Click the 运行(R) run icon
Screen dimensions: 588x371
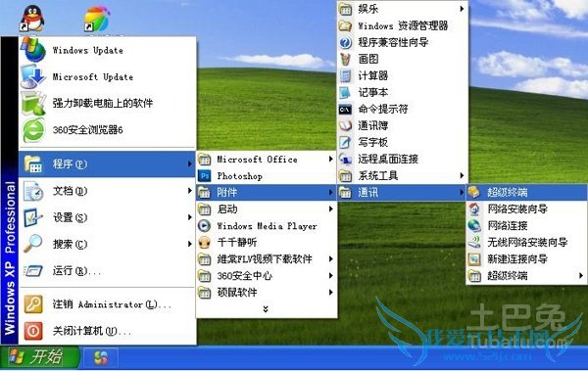pyautogui.click(x=33, y=270)
